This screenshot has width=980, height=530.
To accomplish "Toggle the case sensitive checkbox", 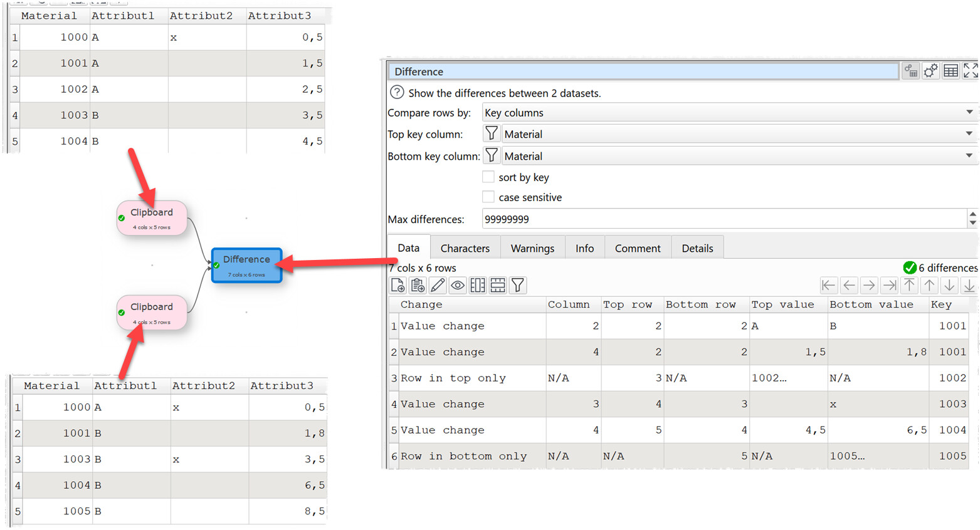I will coord(488,197).
